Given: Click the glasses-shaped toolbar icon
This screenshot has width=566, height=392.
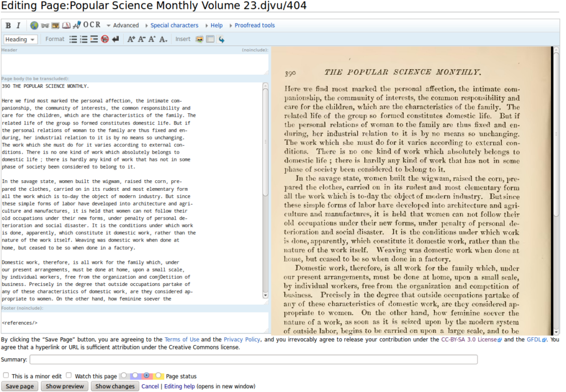Looking at the screenshot, I should coord(45,25).
